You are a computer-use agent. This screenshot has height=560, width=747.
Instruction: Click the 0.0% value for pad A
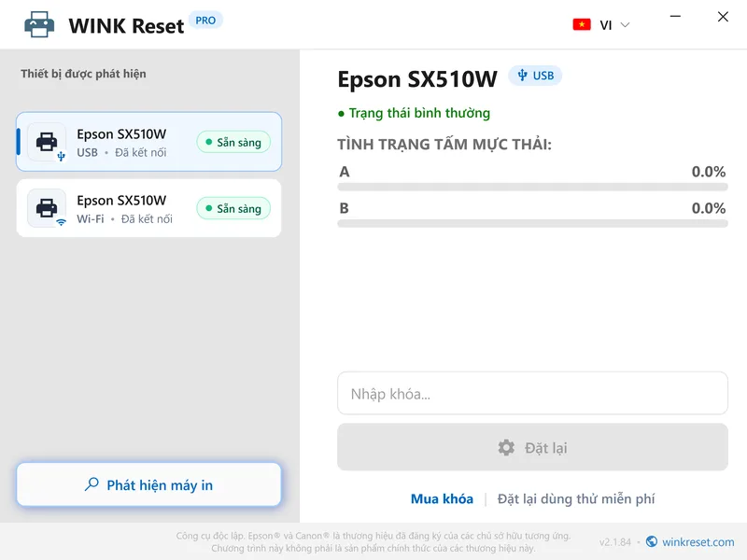tap(709, 172)
